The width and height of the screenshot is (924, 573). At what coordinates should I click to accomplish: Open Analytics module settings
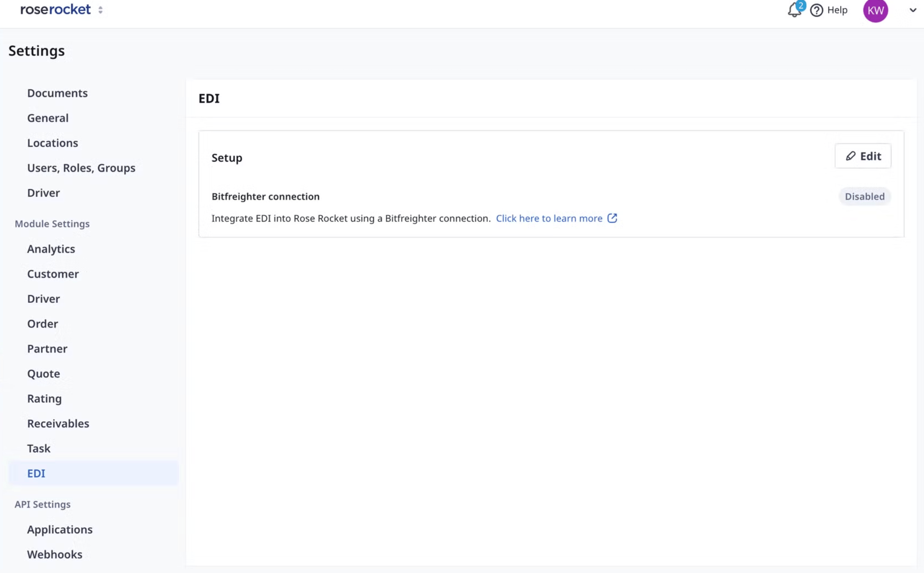pyautogui.click(x=51, y=249)
